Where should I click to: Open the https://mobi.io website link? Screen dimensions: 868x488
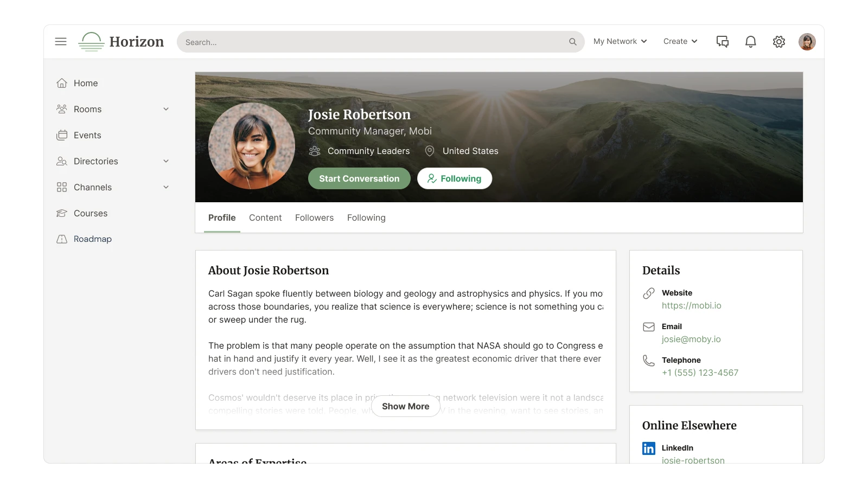pyautogui.click(x=692, y=306)
